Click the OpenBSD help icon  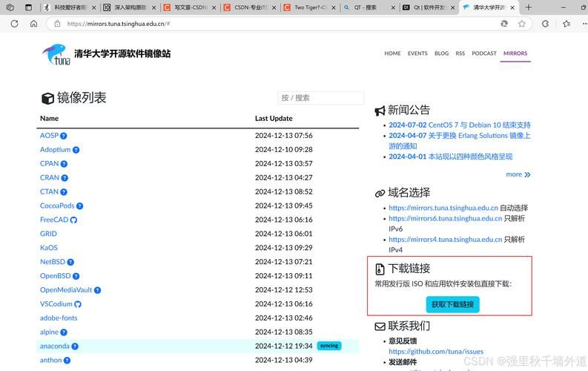pyautogui.click(x=76, y=276)
